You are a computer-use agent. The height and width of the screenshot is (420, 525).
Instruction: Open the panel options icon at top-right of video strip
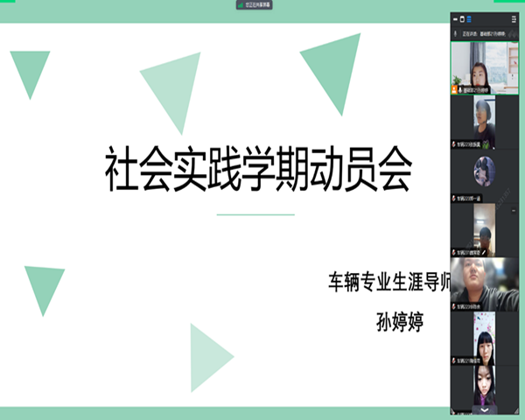point(513,18)
